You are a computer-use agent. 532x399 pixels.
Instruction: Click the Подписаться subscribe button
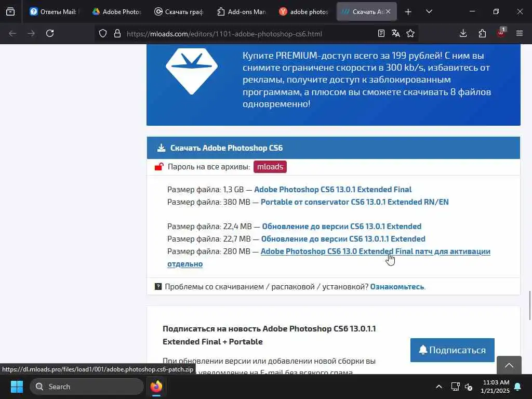click(453, 350)
